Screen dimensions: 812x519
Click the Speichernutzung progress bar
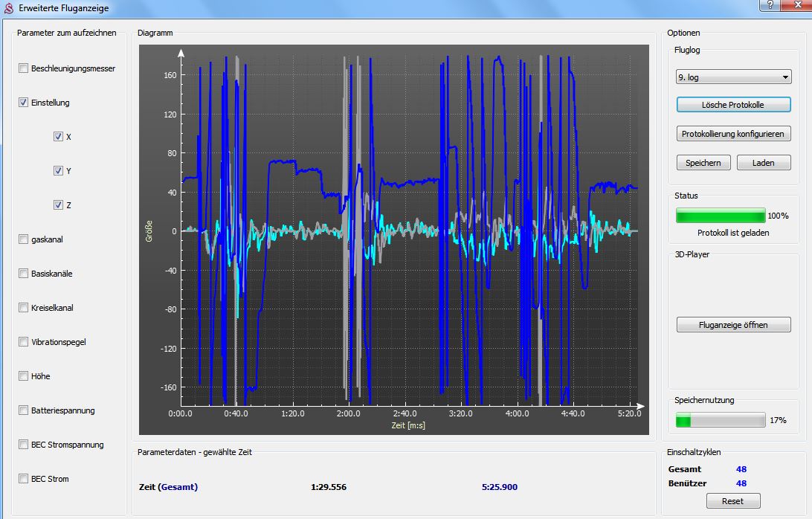(720, 420)
